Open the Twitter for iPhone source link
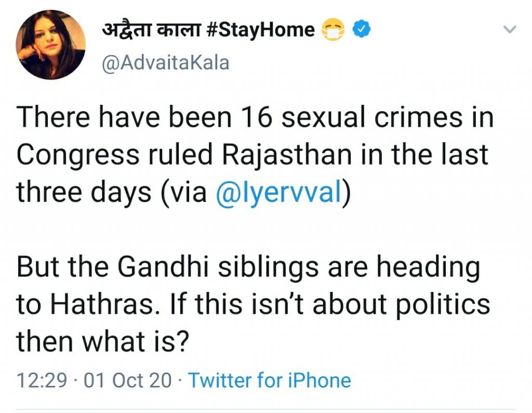 click(x=270, y=380)
